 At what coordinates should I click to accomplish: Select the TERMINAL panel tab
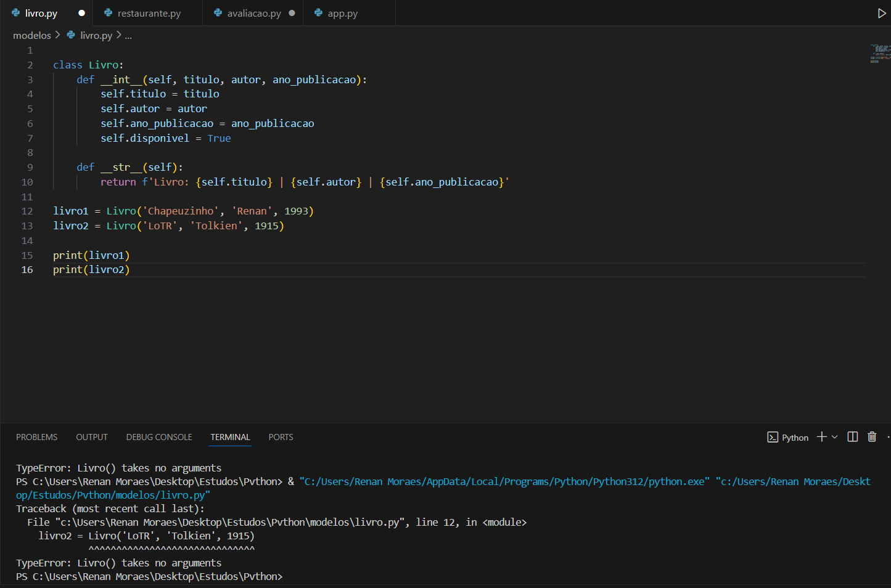coord(230,437)
